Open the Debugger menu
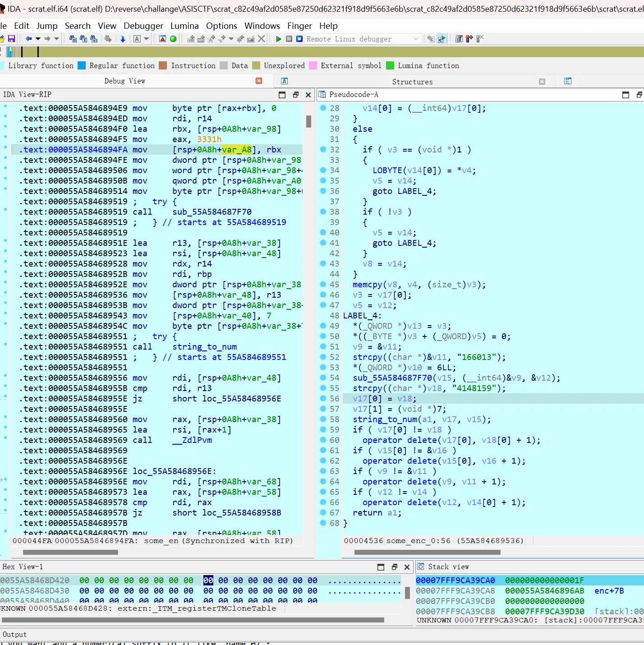The image size is (644, 645). click(x=143, y=26)
